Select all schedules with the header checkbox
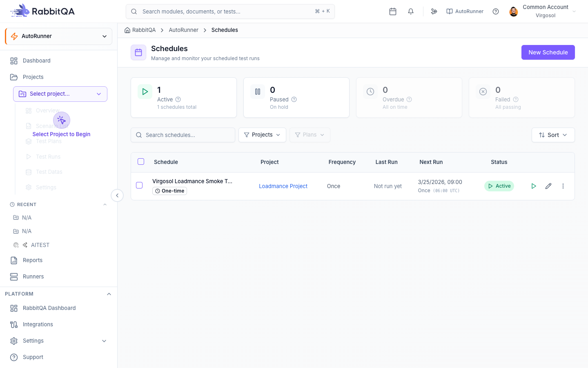Screen dimensions: 588x368 [x=141, y=162]
